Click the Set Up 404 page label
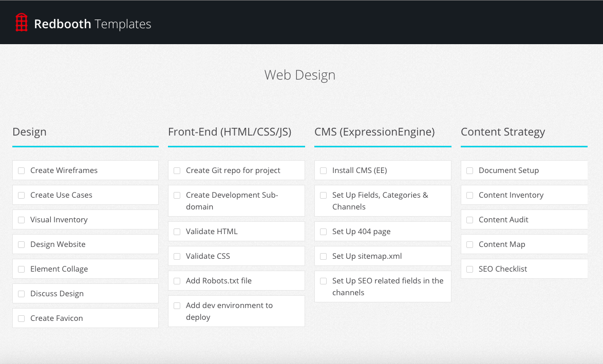This screenshot has width=603, height=364. [x=361, y=232]
